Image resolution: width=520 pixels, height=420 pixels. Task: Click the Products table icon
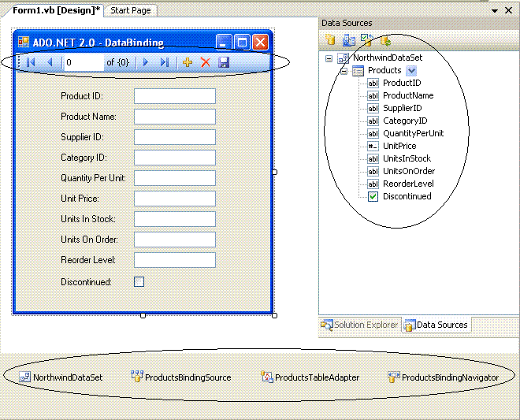(358, 71)
